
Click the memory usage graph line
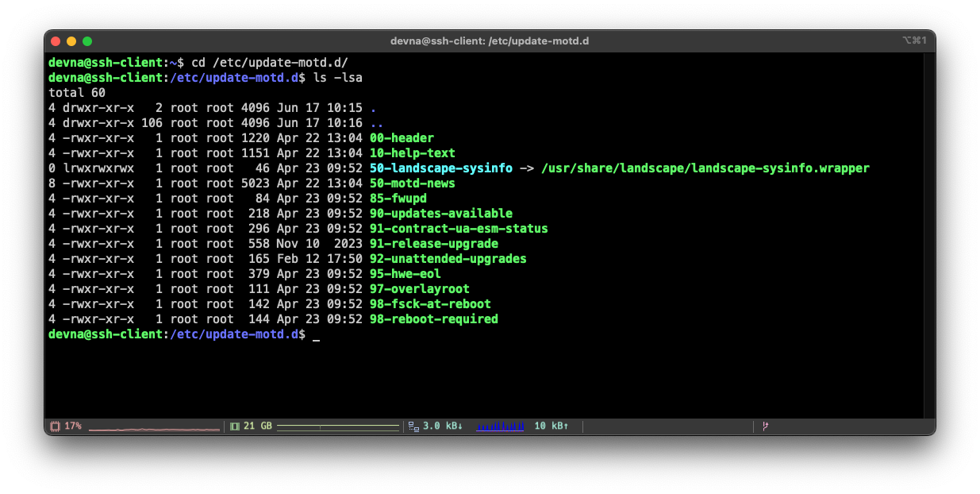click(x=338, y=427)
